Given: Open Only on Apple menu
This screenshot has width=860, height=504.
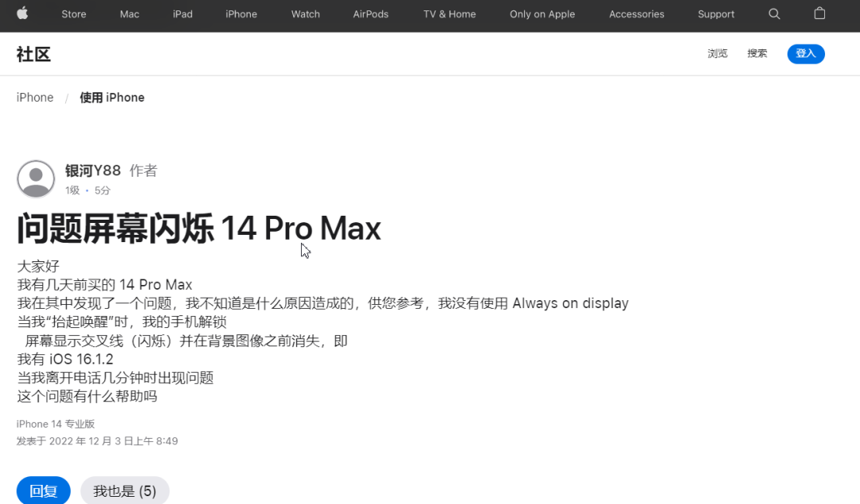Looking at the screenshot, I should 542,14.
